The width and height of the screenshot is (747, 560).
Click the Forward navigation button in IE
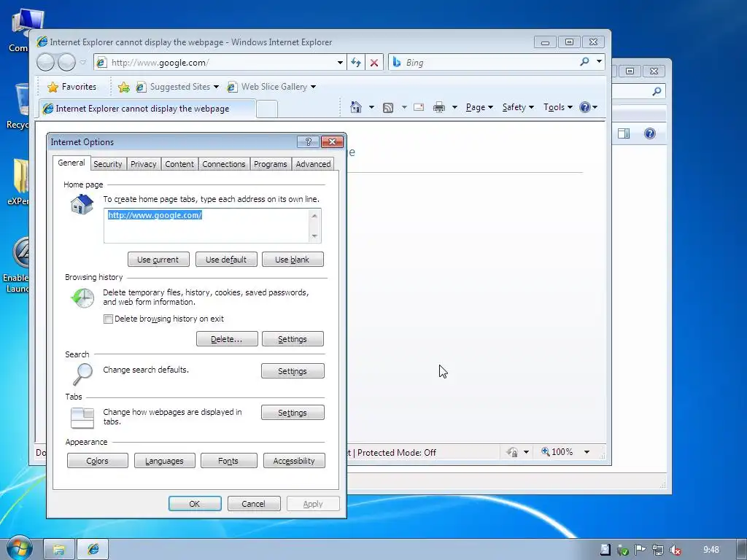pyautogui.click(x=66, y=63)
